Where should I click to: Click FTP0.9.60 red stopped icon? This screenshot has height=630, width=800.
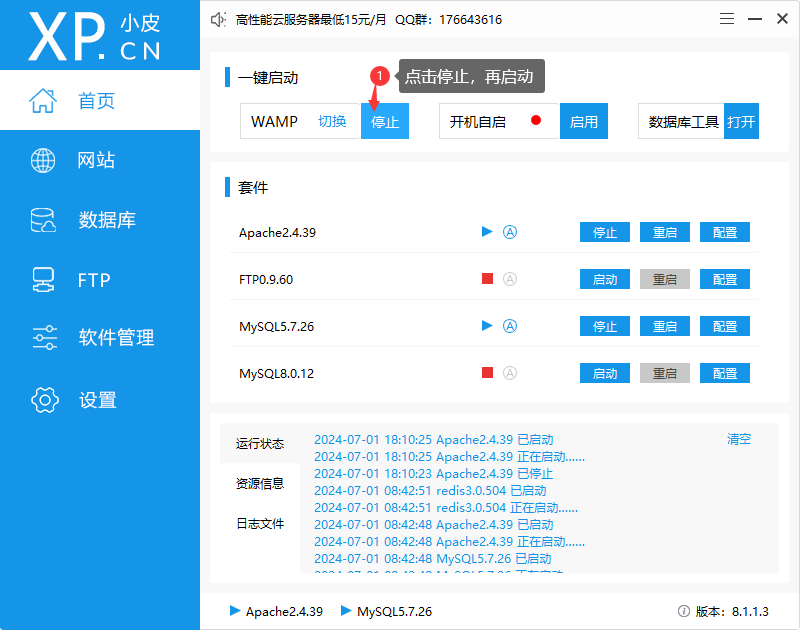(487, 279)
